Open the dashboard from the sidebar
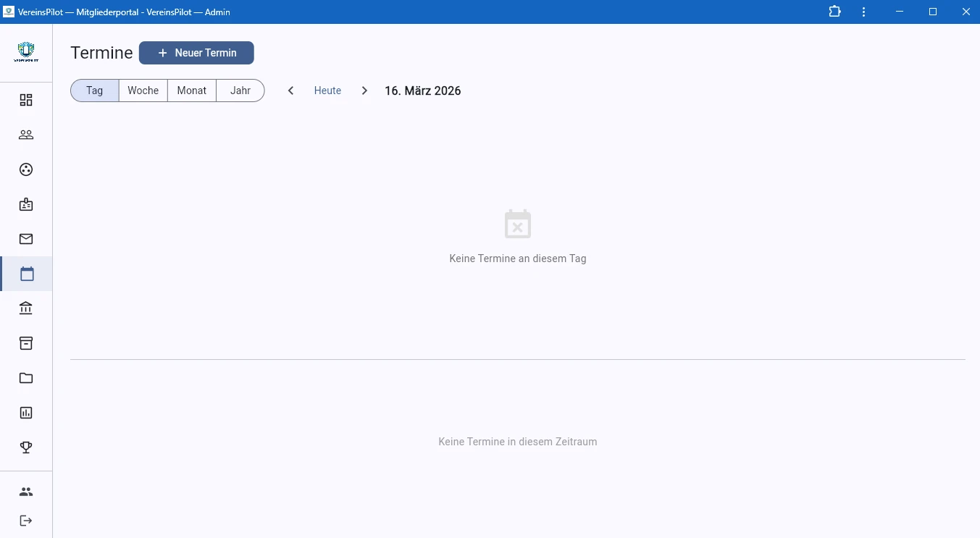The image size is (980, 538). 26,100
